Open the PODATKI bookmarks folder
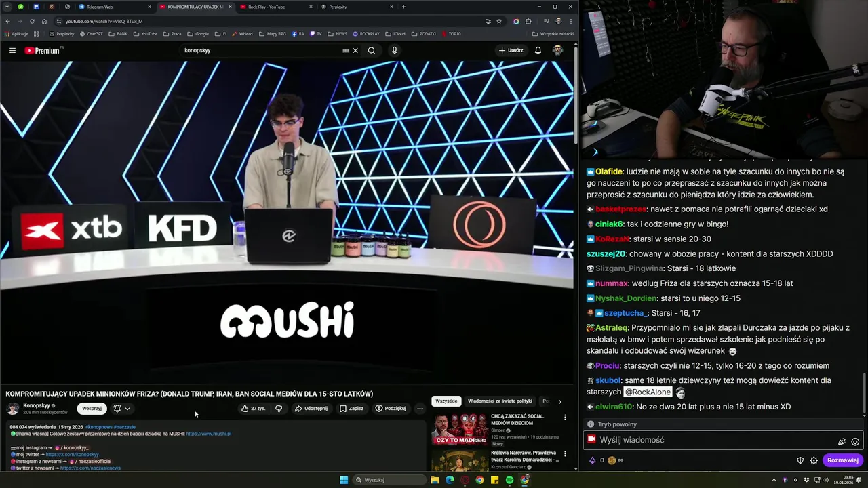 pos(424,33)
